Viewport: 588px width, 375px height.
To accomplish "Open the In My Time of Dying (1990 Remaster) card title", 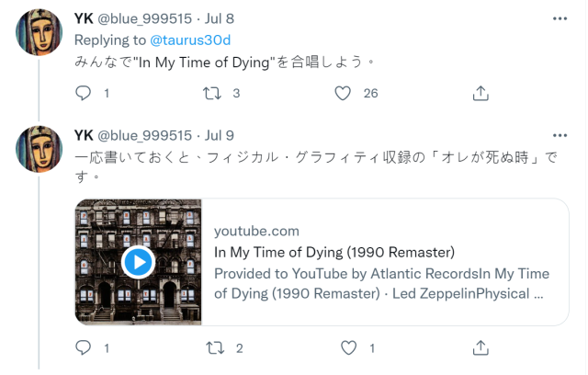I will pos(334,252).
